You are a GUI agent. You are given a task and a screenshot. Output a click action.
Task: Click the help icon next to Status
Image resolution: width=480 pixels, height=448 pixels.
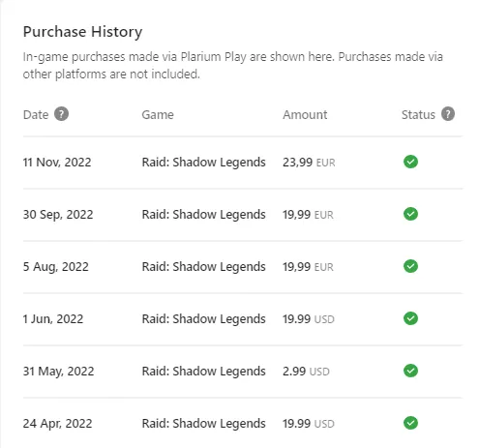click(448, 114)
